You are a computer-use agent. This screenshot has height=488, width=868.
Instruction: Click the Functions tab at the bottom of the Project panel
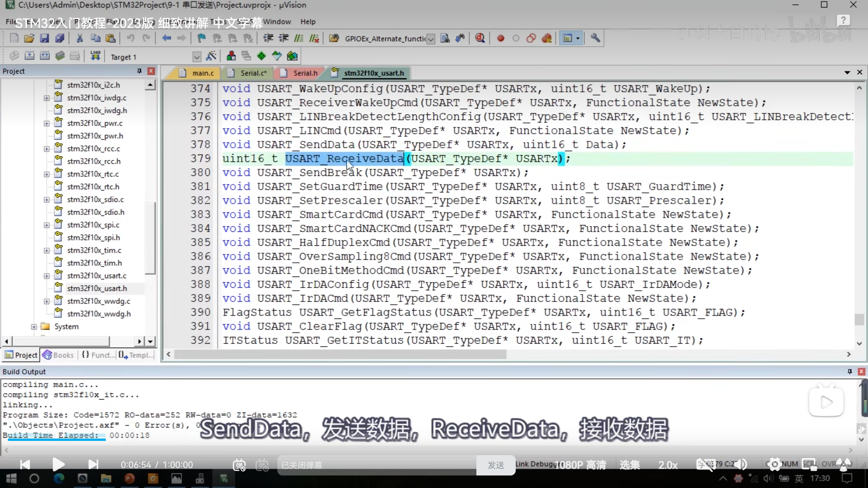pos(98,355)
